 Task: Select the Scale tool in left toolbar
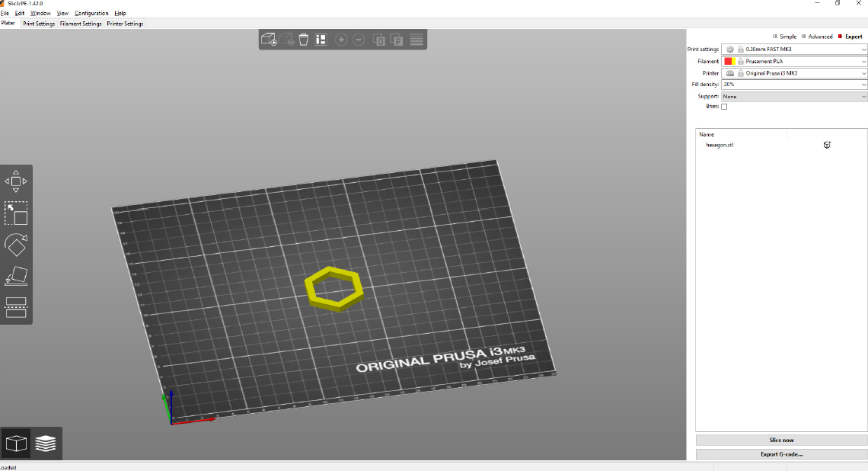(16, 213)
